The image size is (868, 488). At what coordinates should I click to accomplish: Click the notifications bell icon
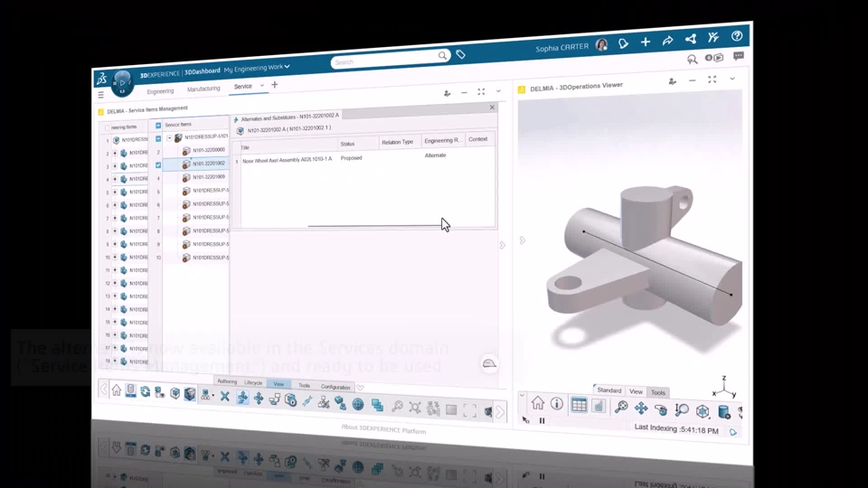pyautogui.click(x=623, y=43)
